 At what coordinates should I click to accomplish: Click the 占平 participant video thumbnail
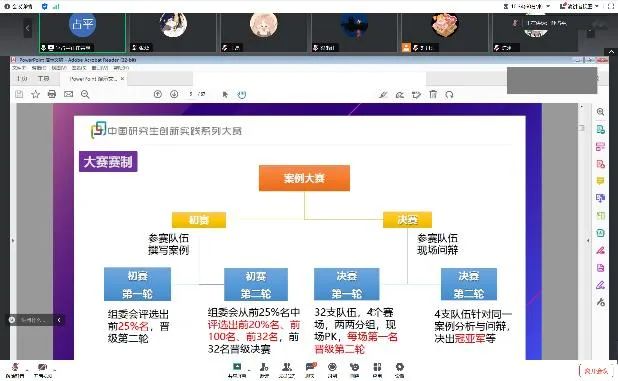pos(82,33)
